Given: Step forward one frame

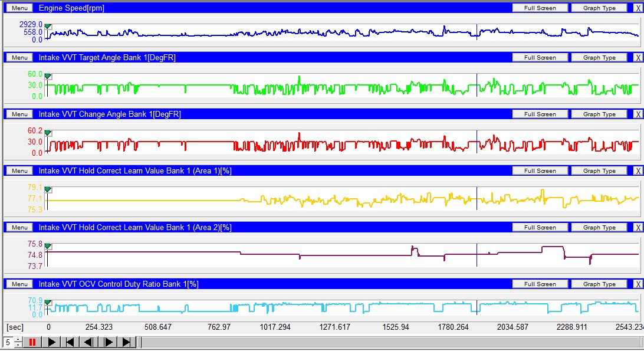Looking at the screenshot, I should (108, 342).
